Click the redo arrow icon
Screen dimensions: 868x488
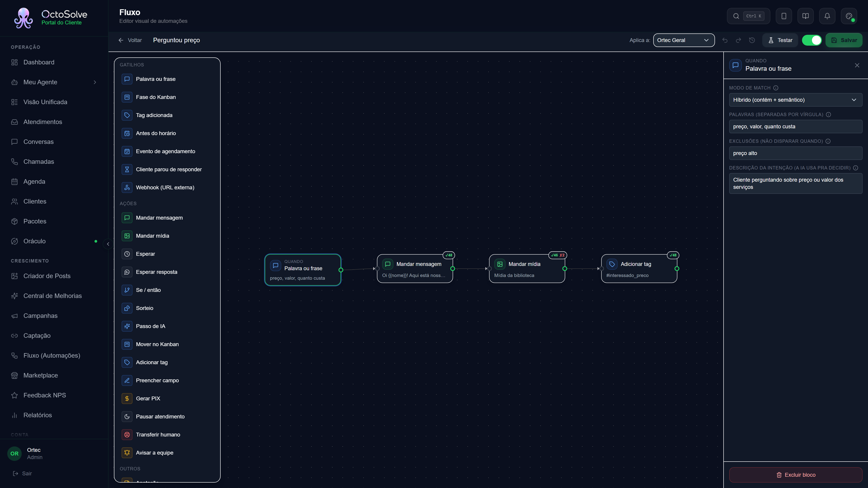click(x=738, y=40)
